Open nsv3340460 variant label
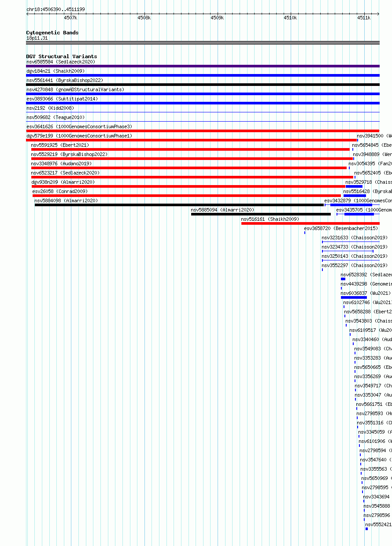The image size is (392, 546). point(372,339)
